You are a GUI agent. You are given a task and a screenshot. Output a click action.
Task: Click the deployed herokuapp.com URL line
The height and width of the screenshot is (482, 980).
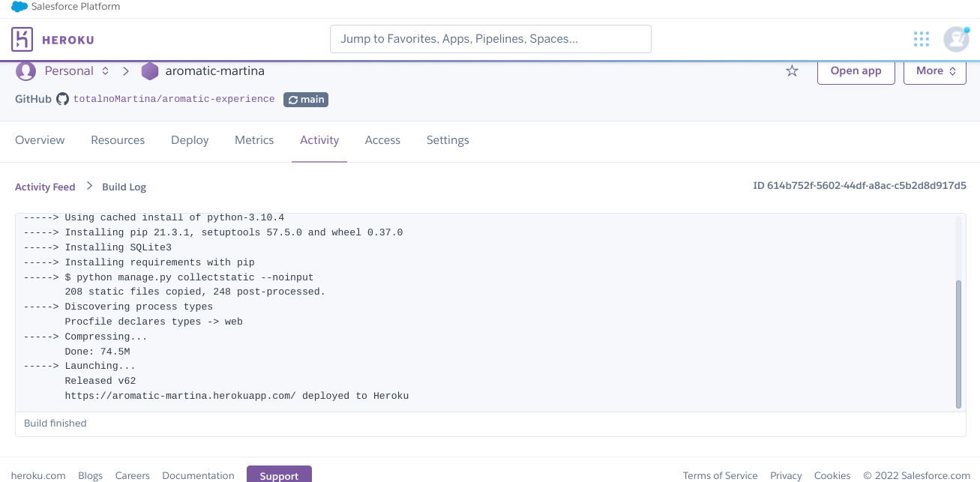(x=237, y=396)
